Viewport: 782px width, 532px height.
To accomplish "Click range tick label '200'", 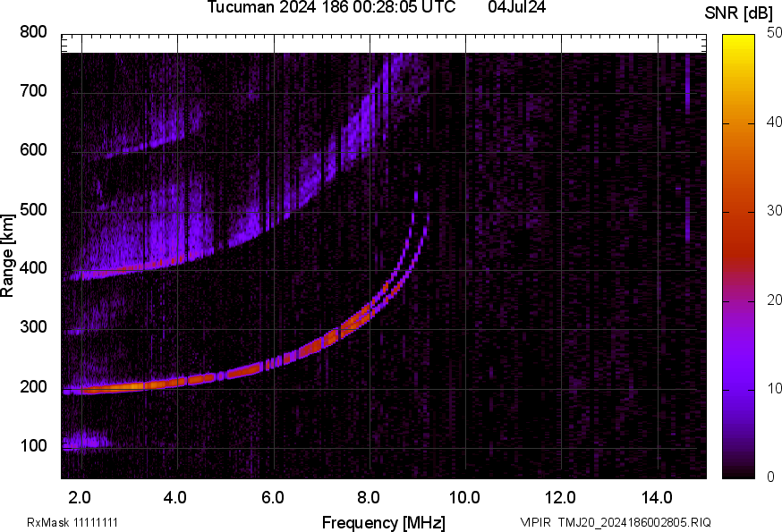I will [x=33, y=386].
